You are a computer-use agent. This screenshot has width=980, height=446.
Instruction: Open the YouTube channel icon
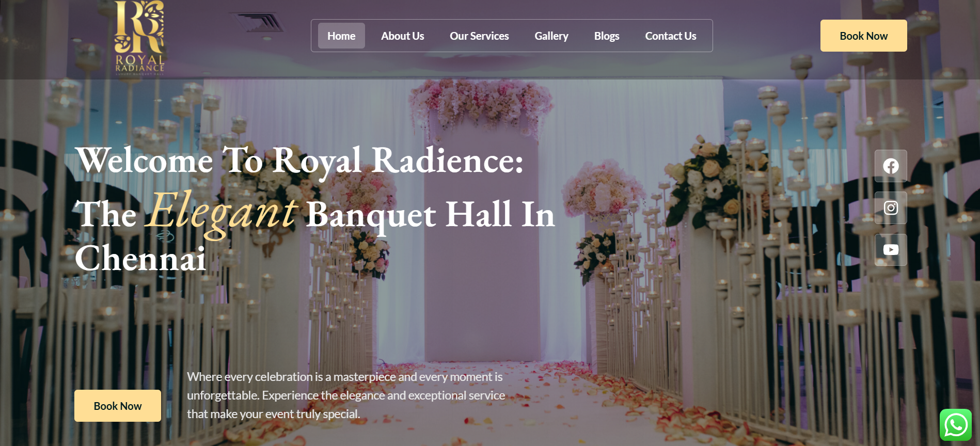890,250
